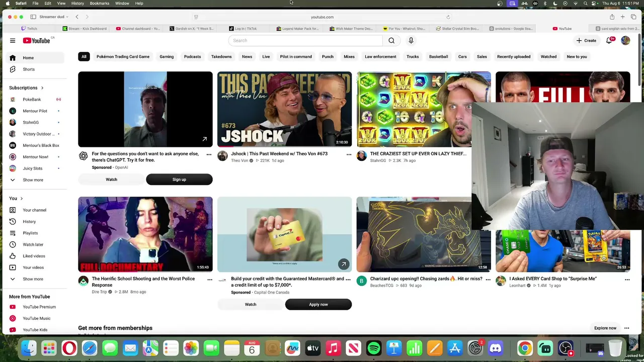The width and height of the screenshot is (644, 362).
Task: Filter by Recently uploaded chip
Action: 514,57
